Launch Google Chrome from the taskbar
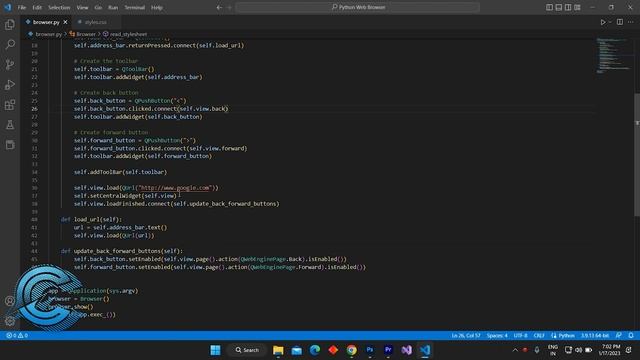This screenshot has width=640, height=360. 351,350
